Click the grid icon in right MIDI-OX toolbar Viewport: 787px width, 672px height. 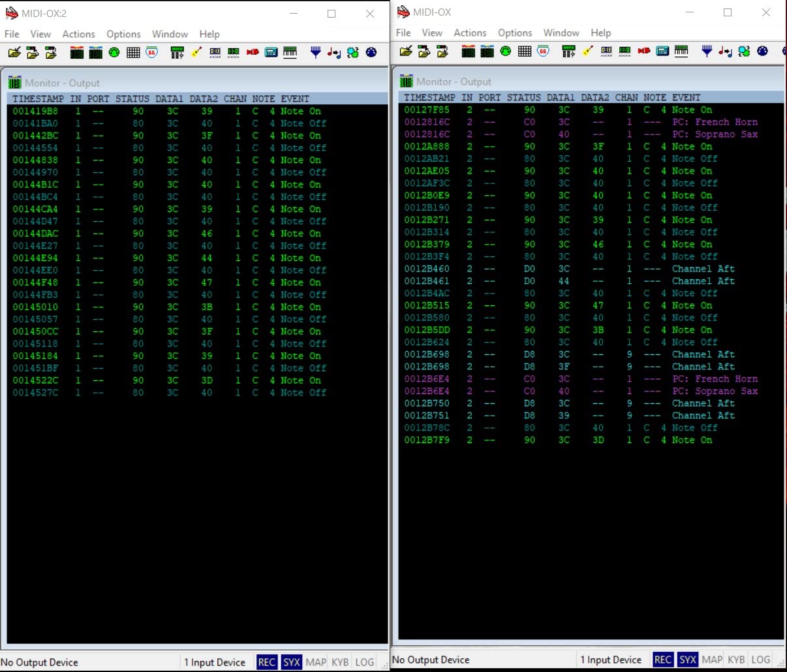(x=525, y=52)
